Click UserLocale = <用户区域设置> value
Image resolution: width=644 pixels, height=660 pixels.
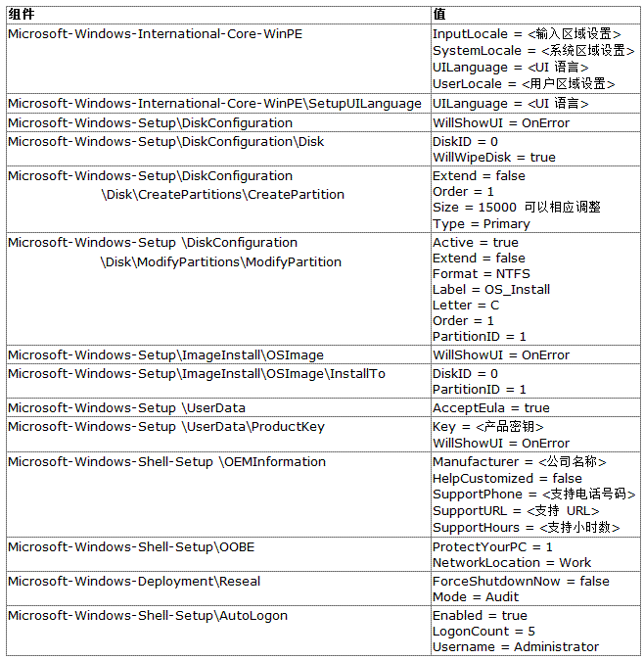[x=524, y=84]
